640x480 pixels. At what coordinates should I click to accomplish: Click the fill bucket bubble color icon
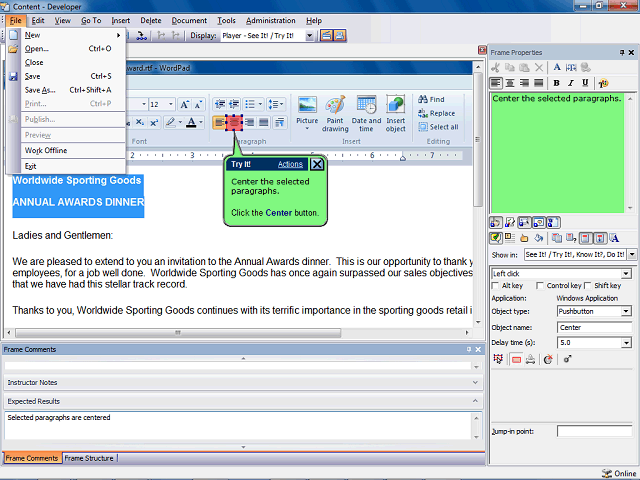click(x=538, y=238)
